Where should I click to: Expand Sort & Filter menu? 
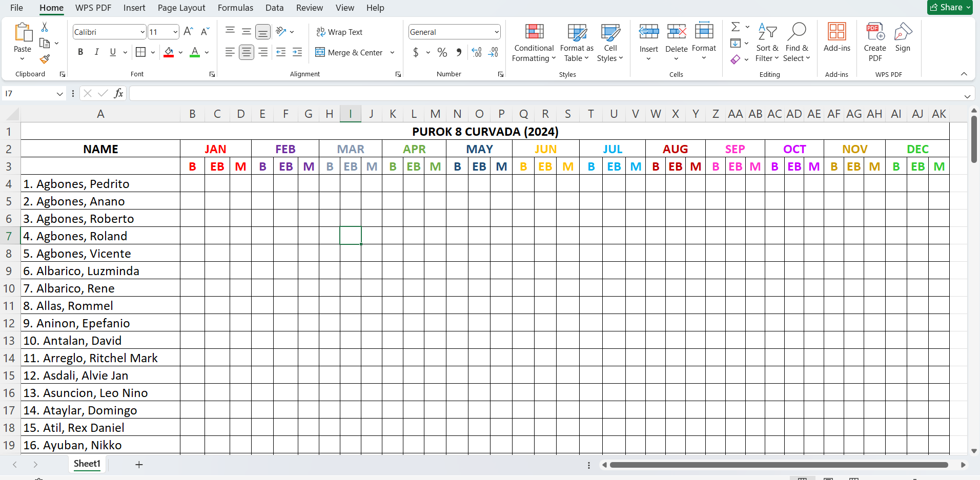pos(767,42)
